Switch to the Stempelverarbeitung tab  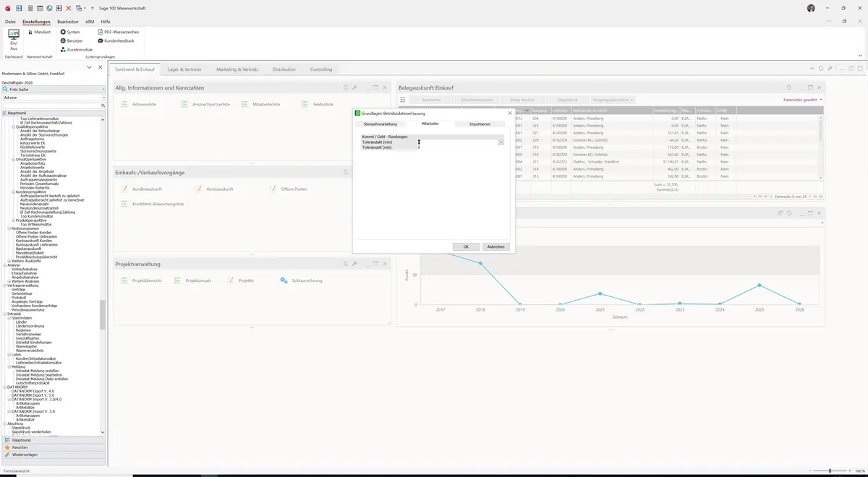coord(380,124)
